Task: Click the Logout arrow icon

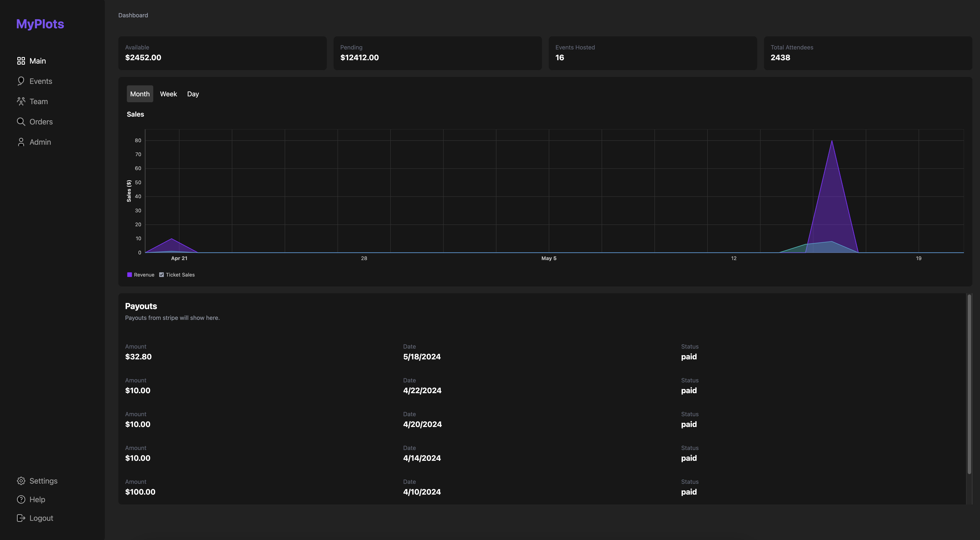Action: 21,518
